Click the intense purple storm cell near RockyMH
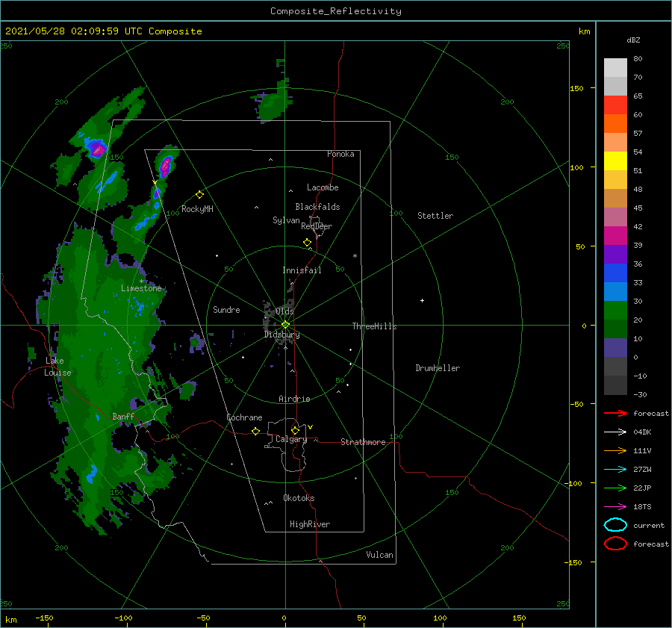Screen dimensions: 672x628 click(x=166, y=167)
